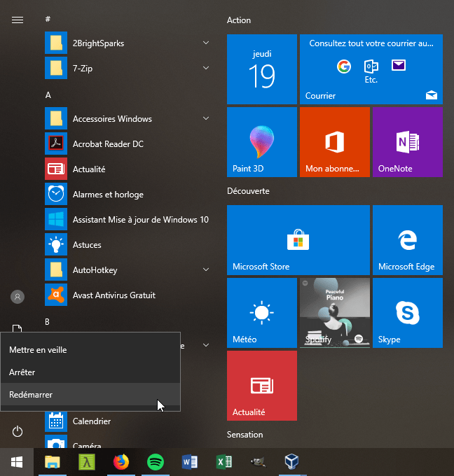Open Firefox from the taskbar

[121, 462]
